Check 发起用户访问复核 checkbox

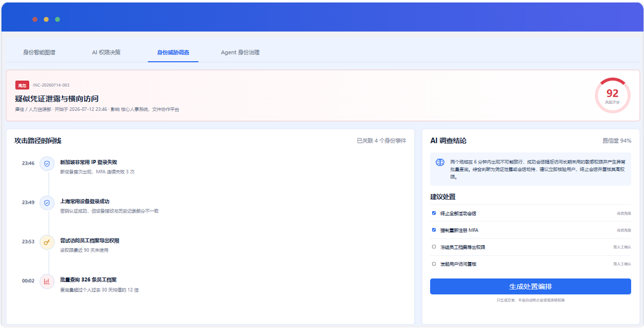pyautogui.click(x=434, y=264)
